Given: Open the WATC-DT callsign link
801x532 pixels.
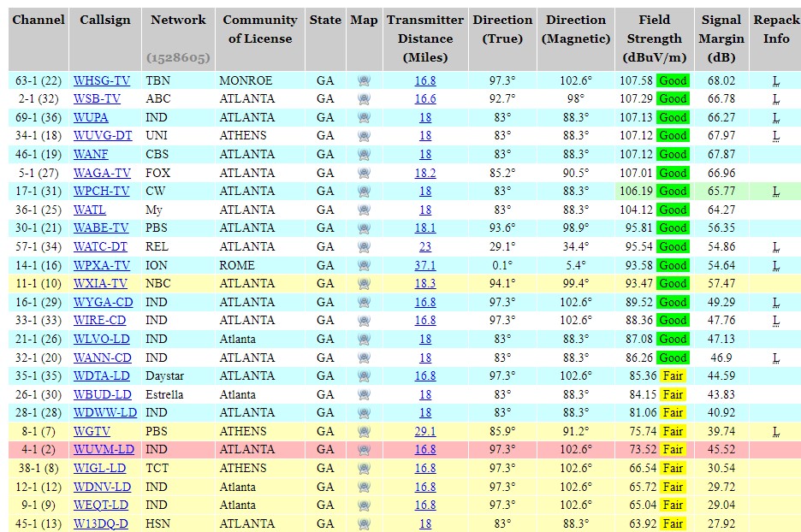Looking at the screenshot, I should [101, 246].
